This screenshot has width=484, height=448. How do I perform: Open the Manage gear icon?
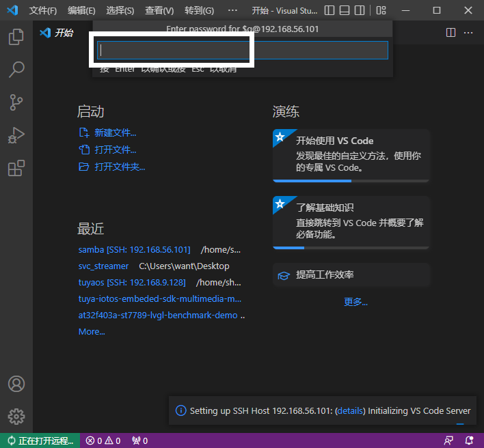click(16, 417)
